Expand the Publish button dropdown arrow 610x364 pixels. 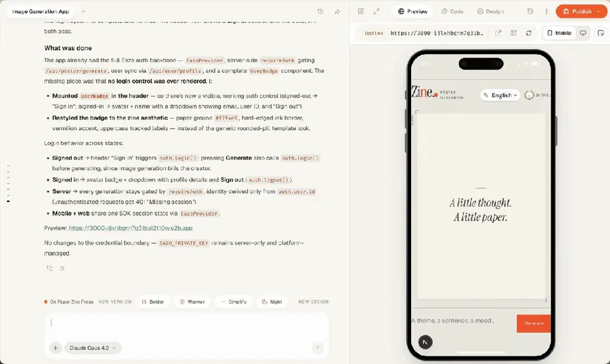(x=598, y=11)
